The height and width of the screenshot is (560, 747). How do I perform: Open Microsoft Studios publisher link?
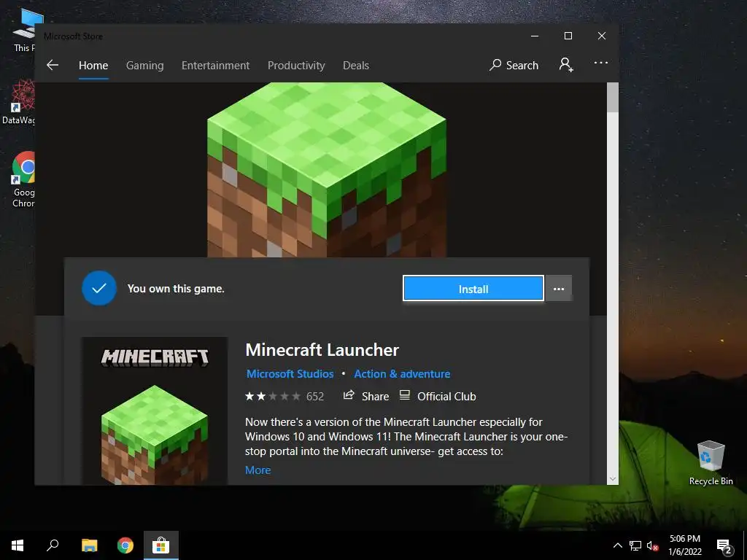[290, 374]
